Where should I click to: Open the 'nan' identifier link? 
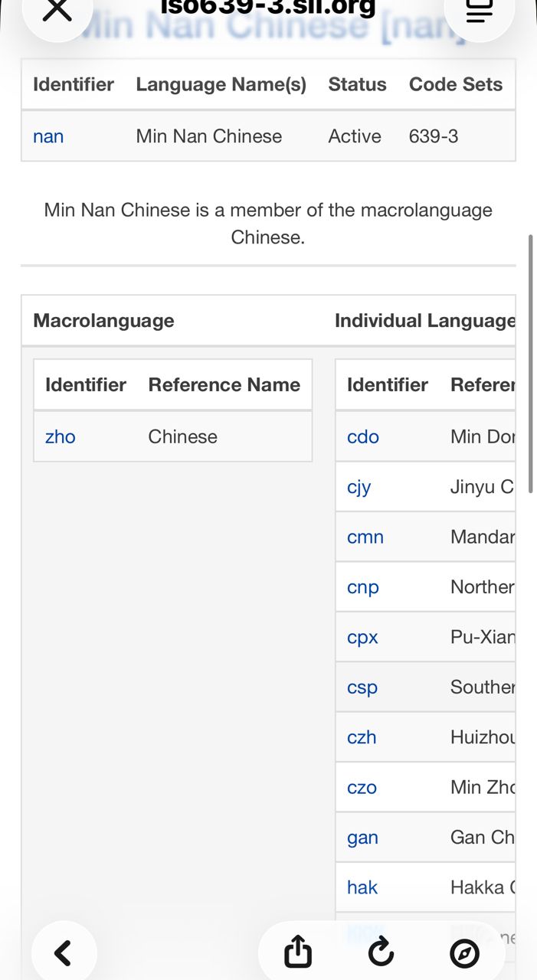coord(48,136)
